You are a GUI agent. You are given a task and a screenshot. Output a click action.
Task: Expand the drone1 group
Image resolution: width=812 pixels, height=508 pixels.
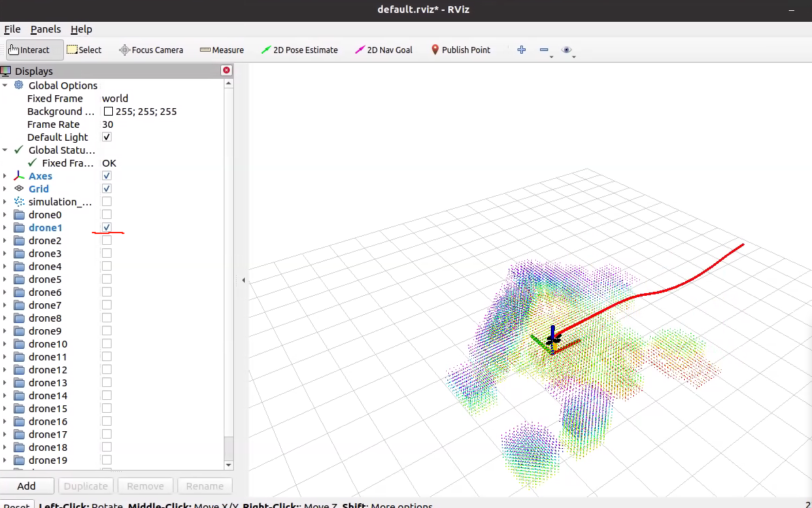5,227
